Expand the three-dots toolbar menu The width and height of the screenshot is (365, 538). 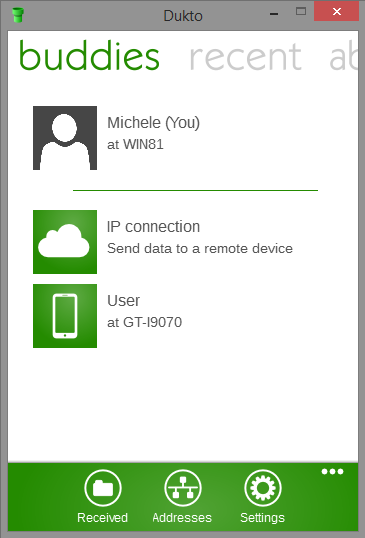[x=332, y=471]
